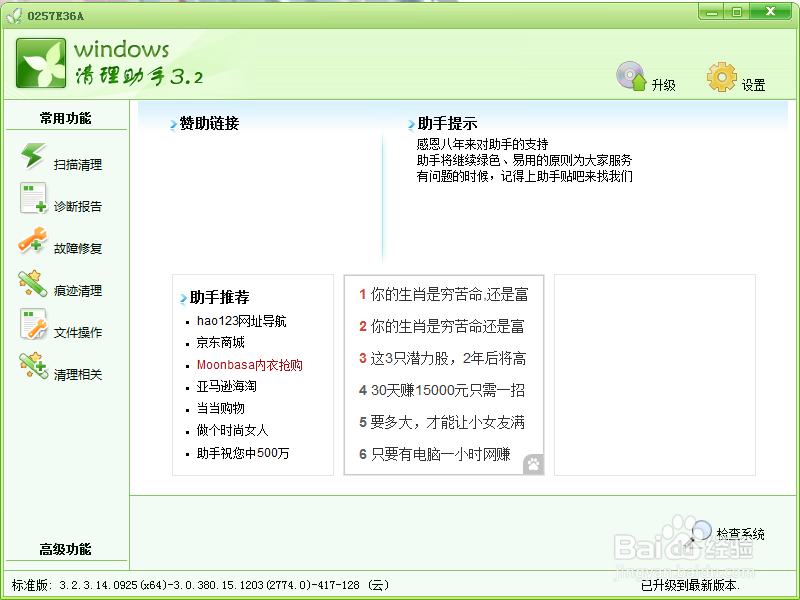Viewport: 800px width, 600px height.
Task: Click the 赞助链接 heading
Action: [209, 123]
